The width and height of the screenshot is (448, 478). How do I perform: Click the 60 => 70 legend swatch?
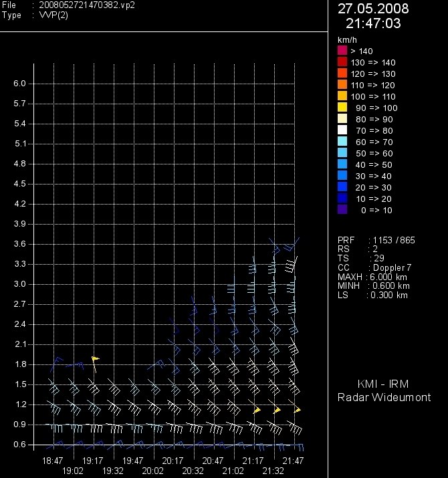pyautogui.click(x=342, y=141)
